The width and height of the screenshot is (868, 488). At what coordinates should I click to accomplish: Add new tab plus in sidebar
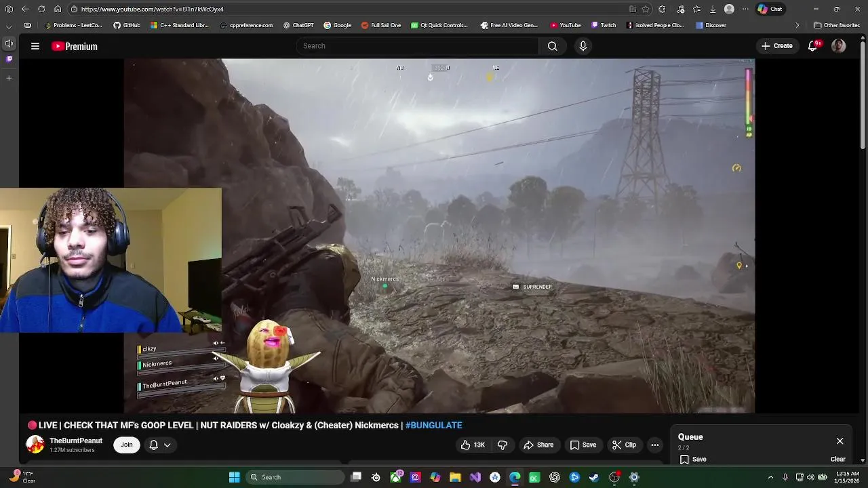click(9, 78)
